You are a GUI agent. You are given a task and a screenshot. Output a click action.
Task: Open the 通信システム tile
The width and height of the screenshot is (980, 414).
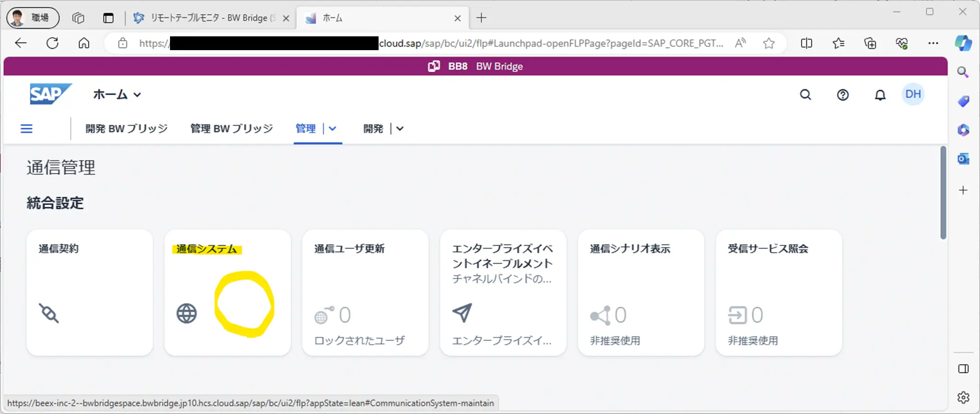pyautogui.click(x=227, y=293)
